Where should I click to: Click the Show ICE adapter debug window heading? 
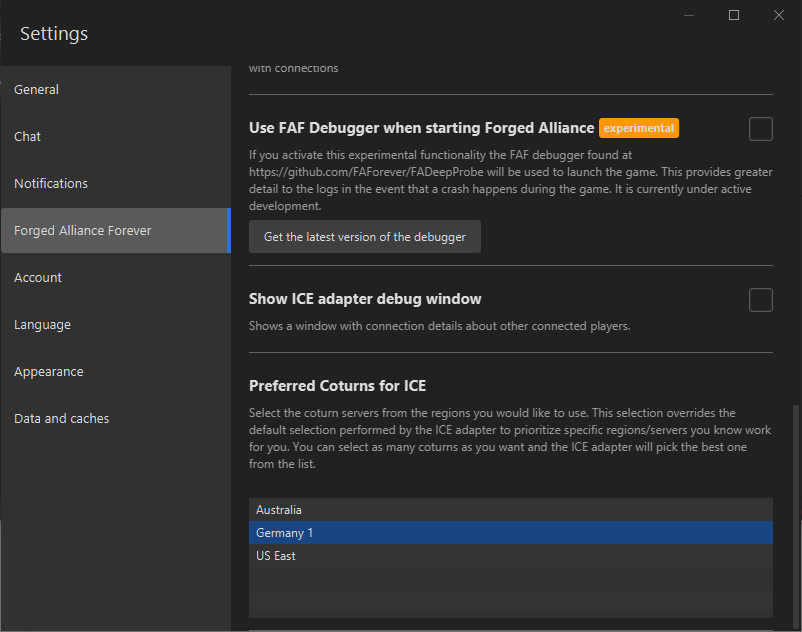pos(365,299)
